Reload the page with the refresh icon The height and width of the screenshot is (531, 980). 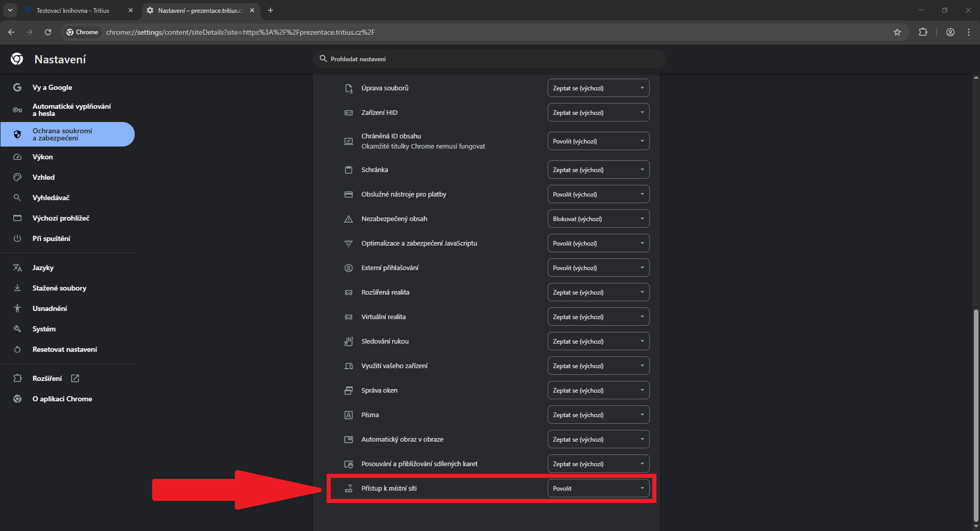tap(48, 32)
